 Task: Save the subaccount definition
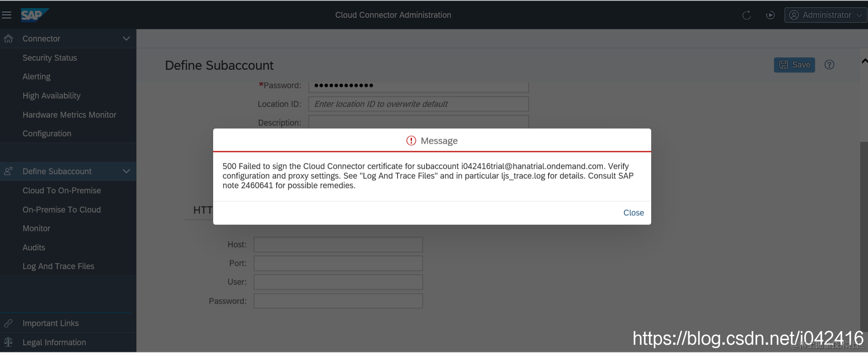(x=794, y=65)
